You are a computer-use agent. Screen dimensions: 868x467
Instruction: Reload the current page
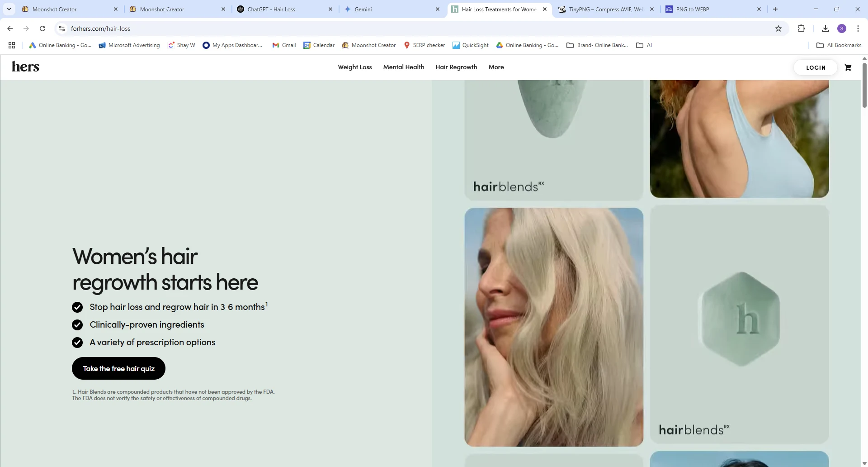(x=42, y=29)
